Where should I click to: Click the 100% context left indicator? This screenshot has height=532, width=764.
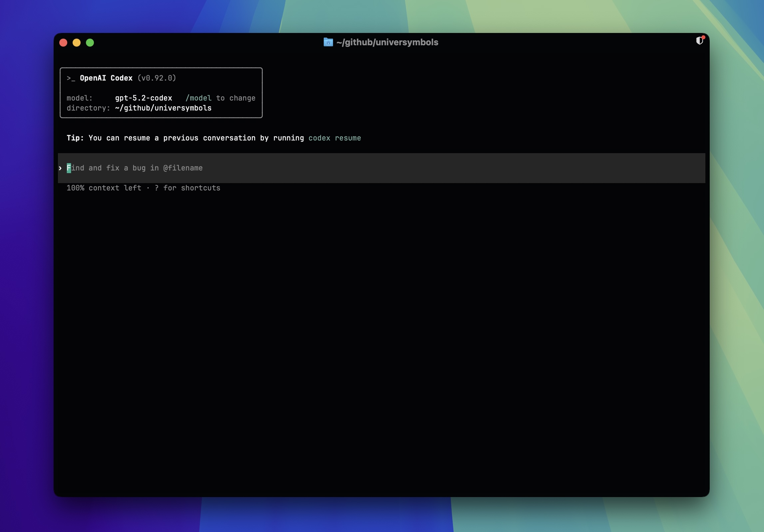[104, 188]
